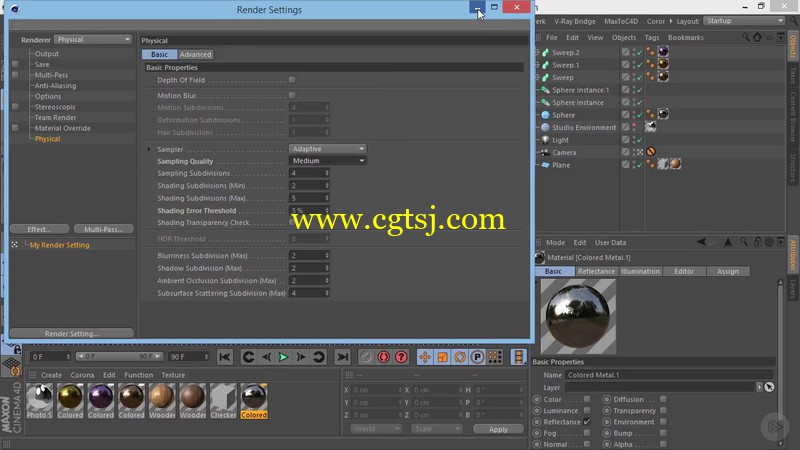Open the Sampler dropdown set to Adaptive
Viewport: 800px width, 450px height.
tap(328, 148)
